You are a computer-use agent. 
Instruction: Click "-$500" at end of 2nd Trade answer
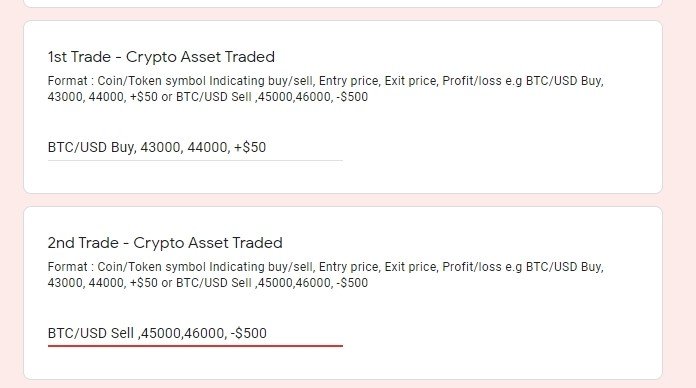point(249,333)
